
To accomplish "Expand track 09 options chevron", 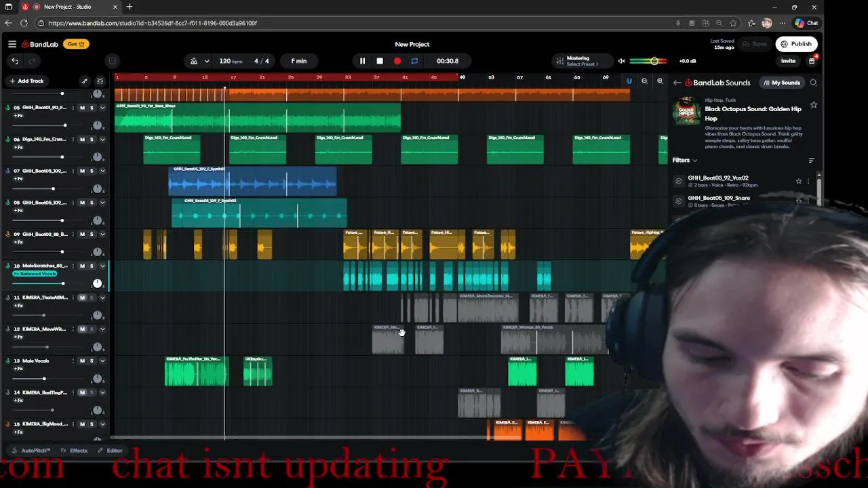I will coord(102,235).
